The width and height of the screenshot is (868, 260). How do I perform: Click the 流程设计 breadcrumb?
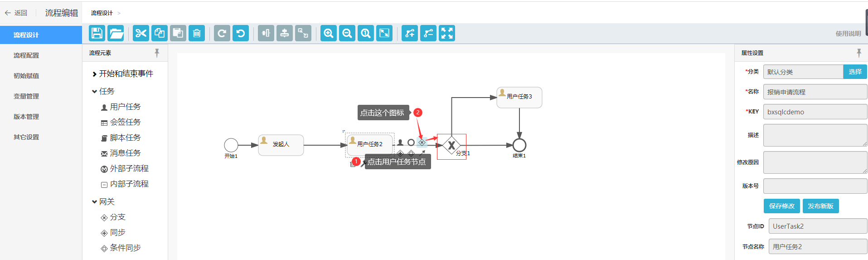pyautogui.click(x=102, y=13)
